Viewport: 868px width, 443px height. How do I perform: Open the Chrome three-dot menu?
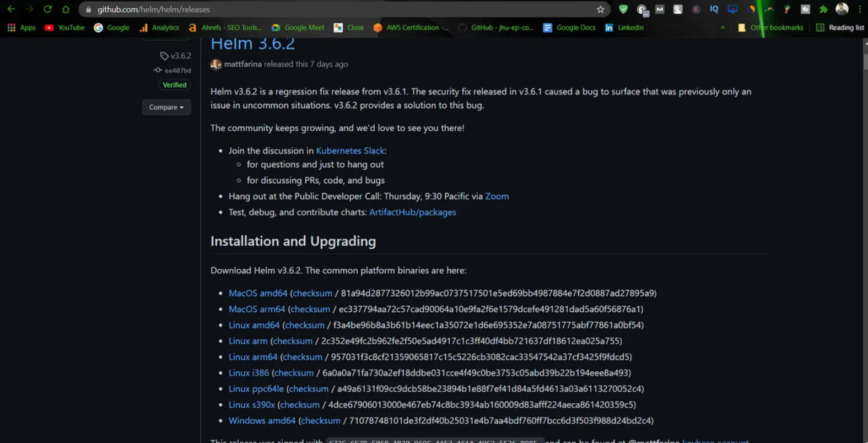[859, 9]
